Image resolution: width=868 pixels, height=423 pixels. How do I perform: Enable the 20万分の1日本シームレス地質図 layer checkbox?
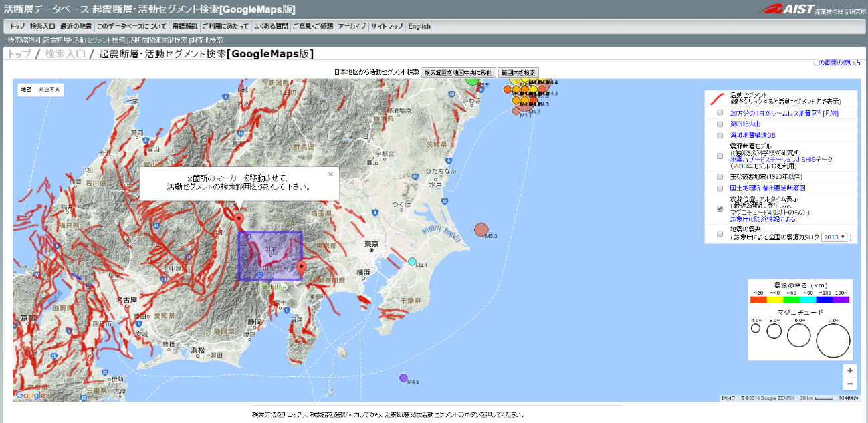pos(720,113)
